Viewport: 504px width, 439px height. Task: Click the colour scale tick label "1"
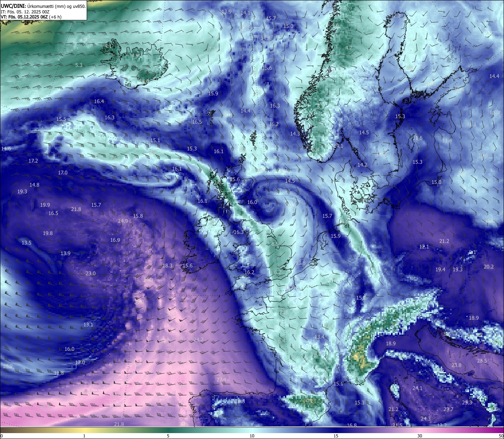(x=84, y=436)
